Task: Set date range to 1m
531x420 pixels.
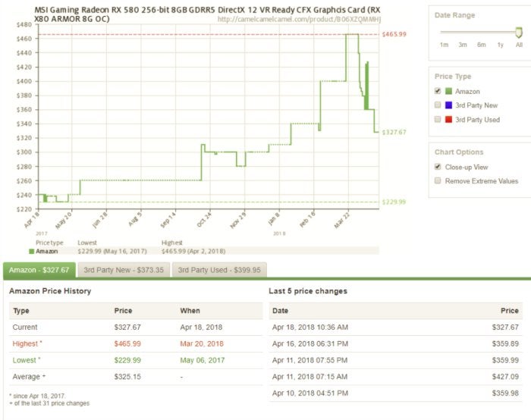Action: coord(444,45)
